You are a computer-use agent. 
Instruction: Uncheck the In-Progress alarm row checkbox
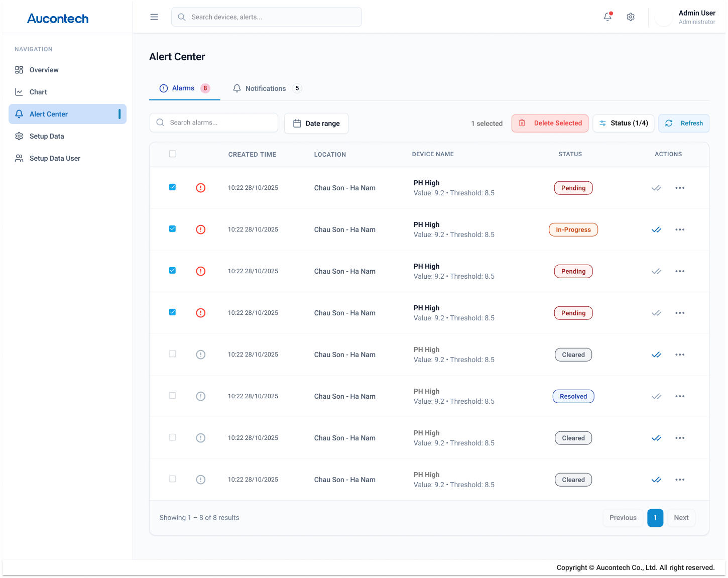[173, 229]
